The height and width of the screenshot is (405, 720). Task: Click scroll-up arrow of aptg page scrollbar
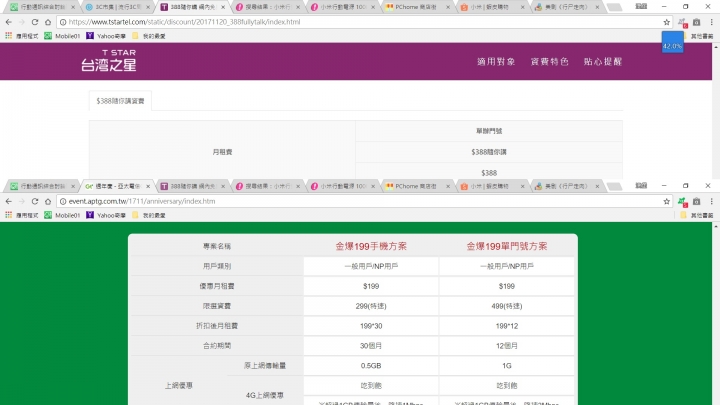coord(716,226)
